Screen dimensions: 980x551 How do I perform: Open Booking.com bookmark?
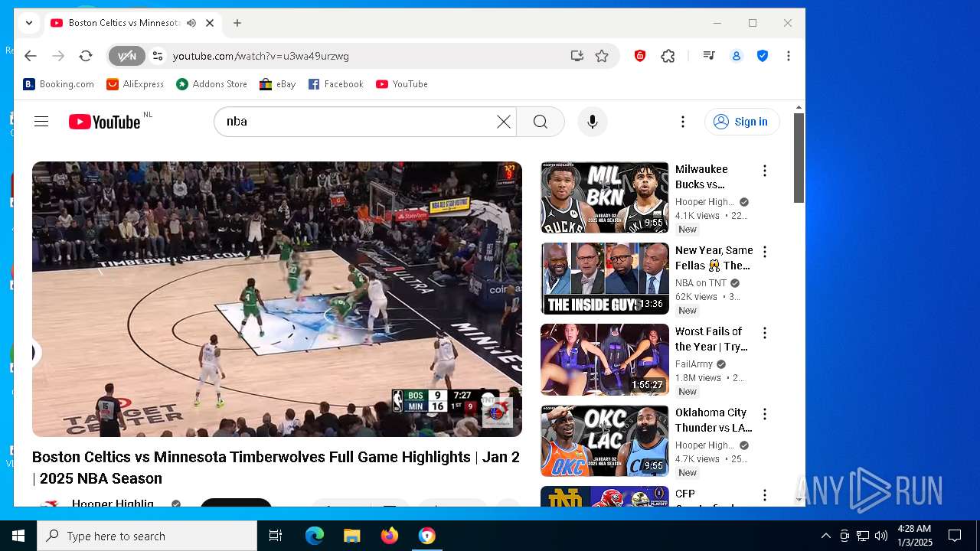[59, 84]
